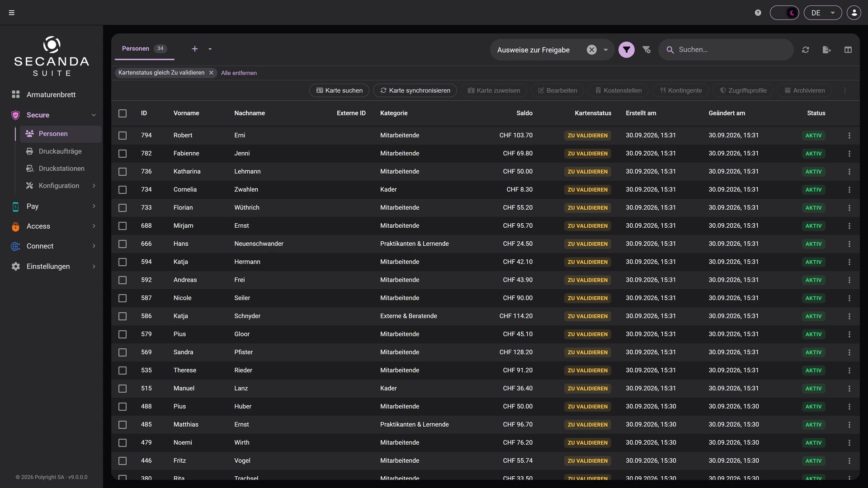The image size is (868, 488).
Task: Open row actions for Cornelia Zwahlen
Action: point(849,190)
